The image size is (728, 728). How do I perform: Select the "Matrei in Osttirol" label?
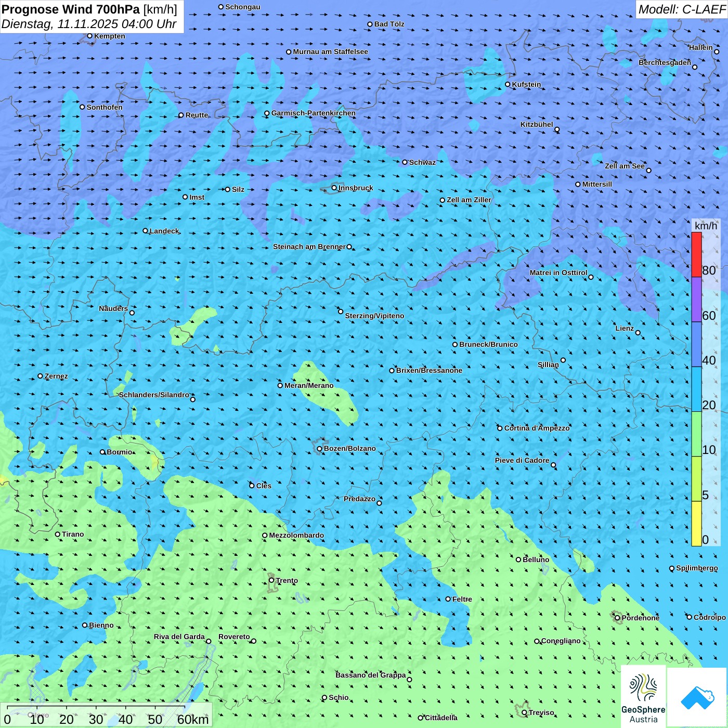click(558, 272)
